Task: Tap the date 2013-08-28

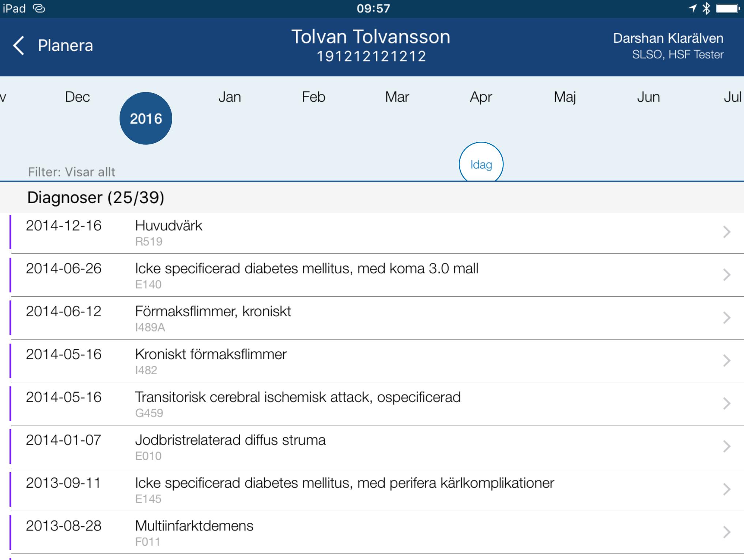Action: click(x=64, y=526)
